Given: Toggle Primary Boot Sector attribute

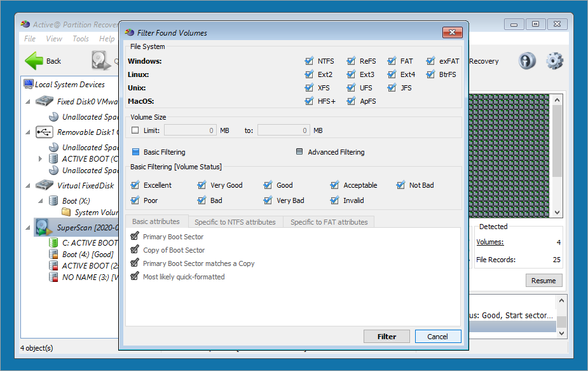Looking at the screenshot, I should (x=135, y=237).
